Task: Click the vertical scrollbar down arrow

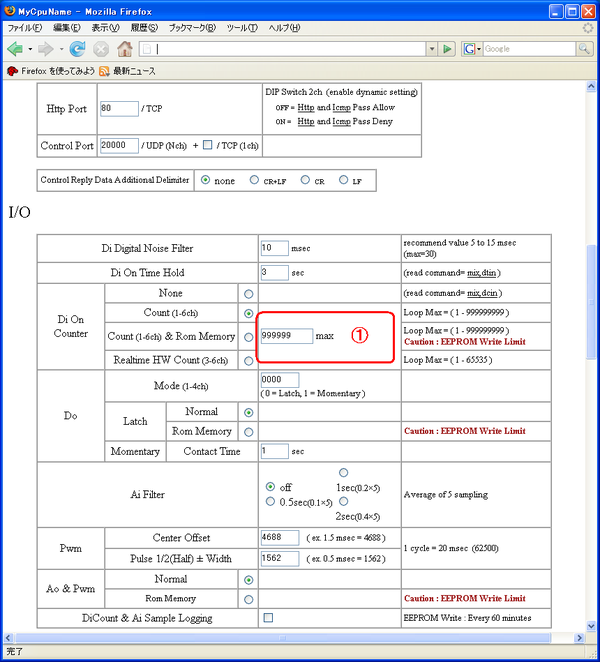Action: click(591, 626)
